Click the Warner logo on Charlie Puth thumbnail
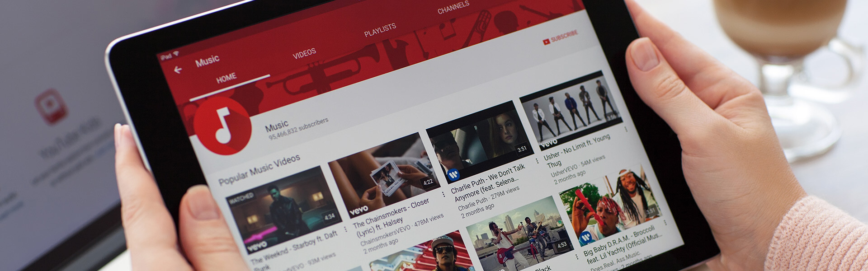 [453, 174]
